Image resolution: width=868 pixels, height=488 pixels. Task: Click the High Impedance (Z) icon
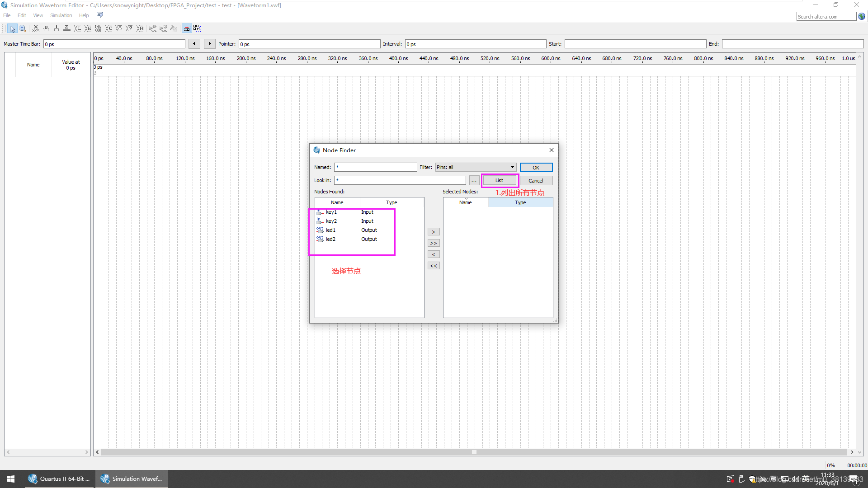(x=67, y=28)
